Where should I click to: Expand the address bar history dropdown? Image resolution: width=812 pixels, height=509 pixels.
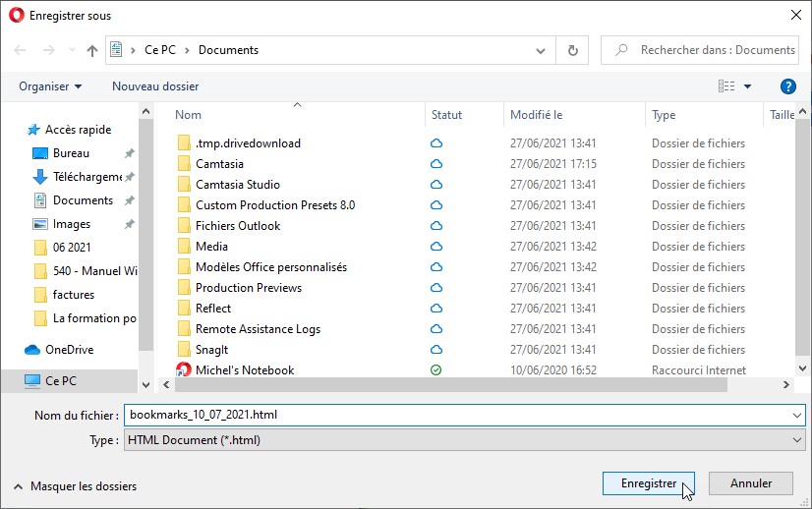541,50
